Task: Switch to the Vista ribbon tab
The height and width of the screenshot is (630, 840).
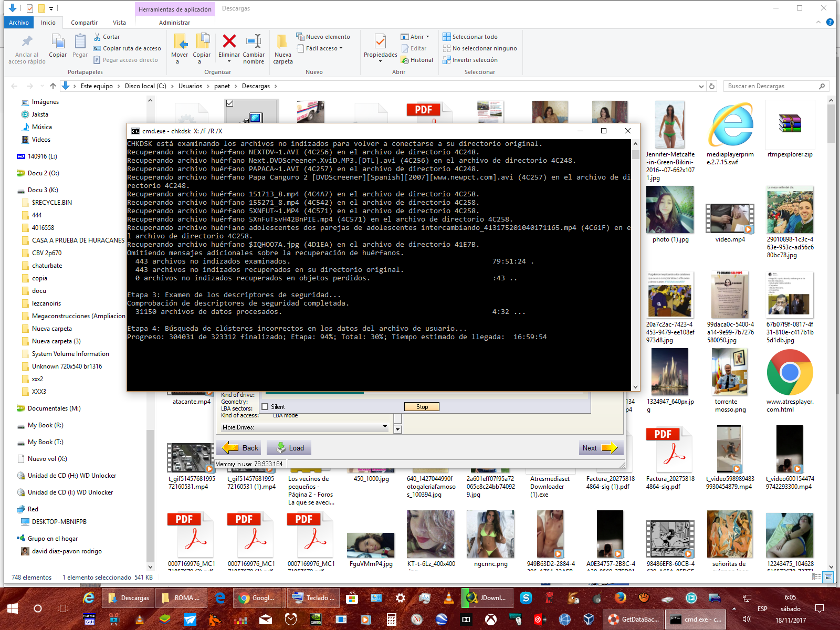Action: click(x=119, y=23)
